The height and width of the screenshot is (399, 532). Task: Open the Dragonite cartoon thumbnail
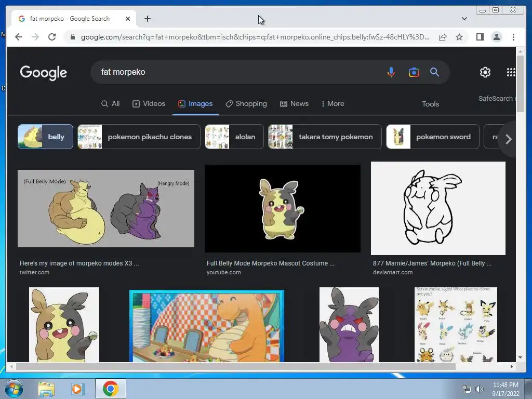point(207,326)
